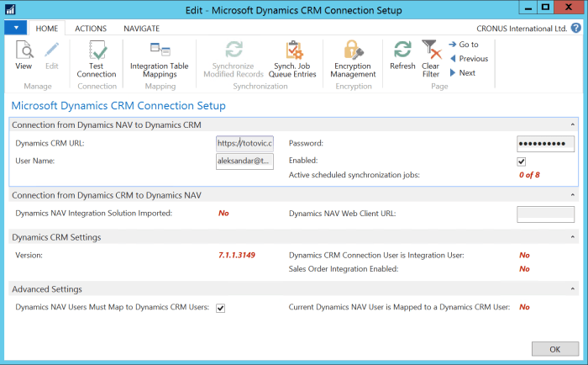The height and width of the screenshot is (365, 588).
Task: Uncheck the Enabled checkbox
Action: click(x=522, y=161)
